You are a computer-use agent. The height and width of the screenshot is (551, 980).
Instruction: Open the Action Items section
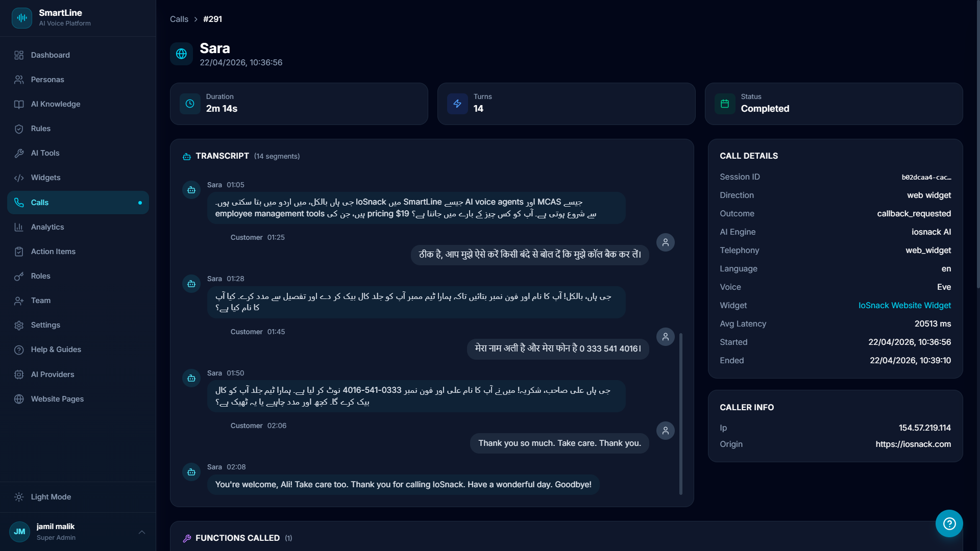click(53, 252)
